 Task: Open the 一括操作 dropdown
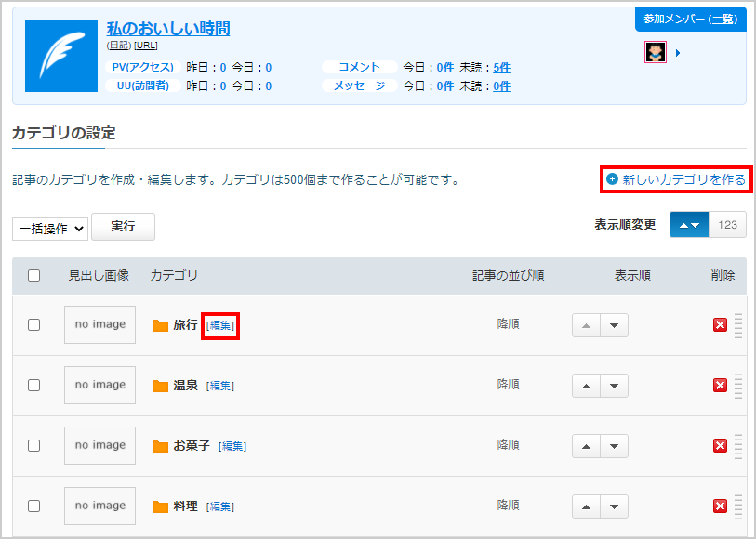(50, 229)
